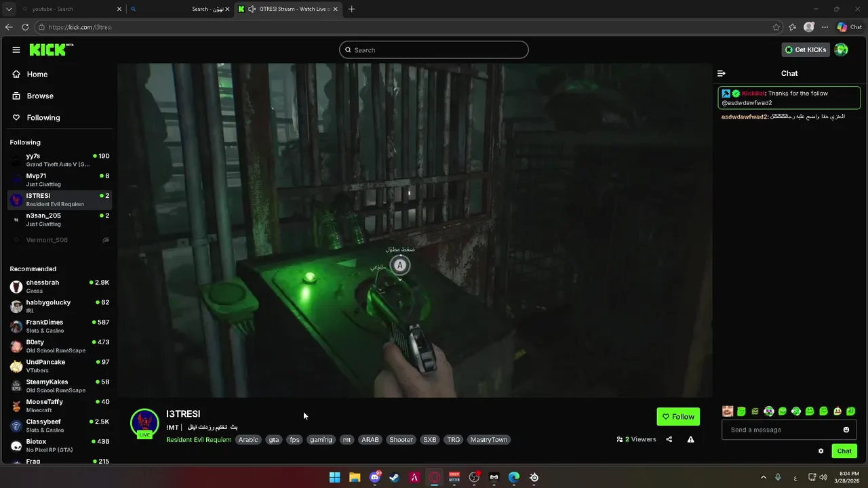The image size is (868, 488).
Task: Open followed channel Mvp71
Action: (60, 180)
